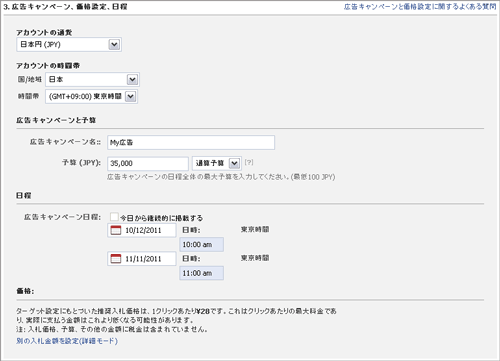Click the start date field 10/12/2011
This screenshot has width=500, height=361.
coord(142,230)
